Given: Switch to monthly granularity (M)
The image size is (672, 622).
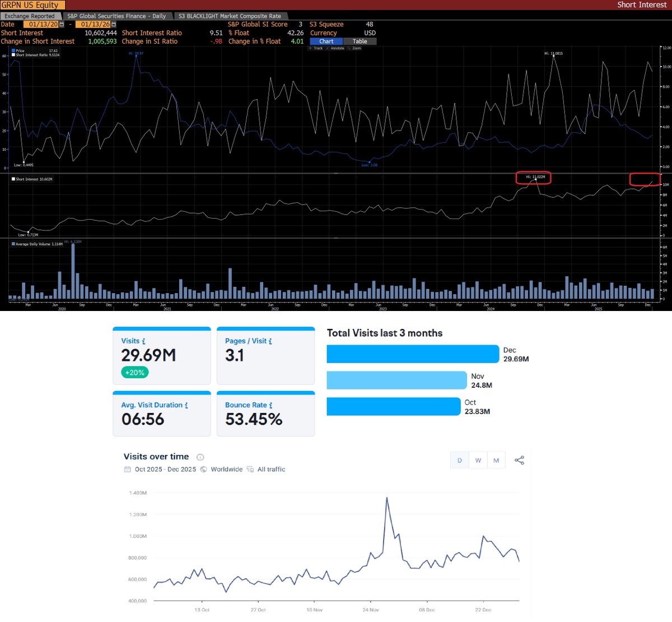Looking at the screenshot, I should pos(496,460).
